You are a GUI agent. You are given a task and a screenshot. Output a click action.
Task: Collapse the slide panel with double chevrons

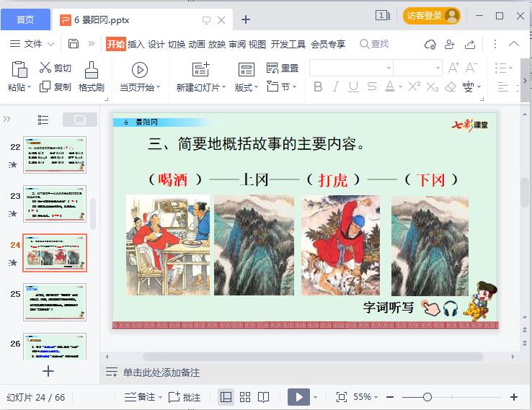tap(6, 119)
